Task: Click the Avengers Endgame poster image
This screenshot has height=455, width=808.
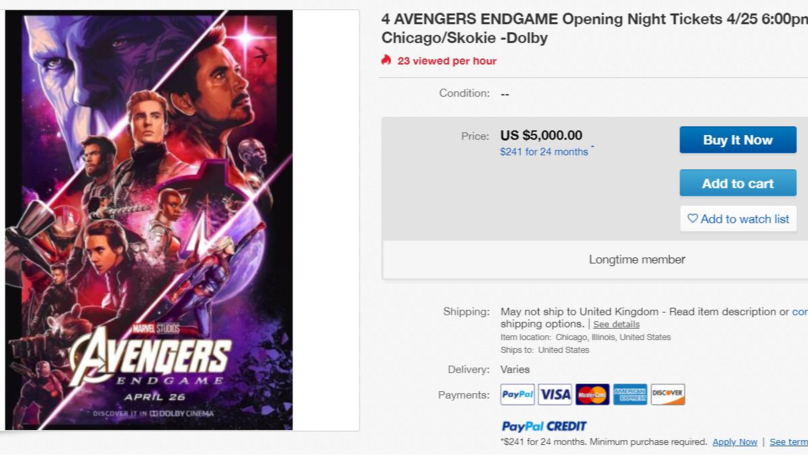Action: click(149, 220)
